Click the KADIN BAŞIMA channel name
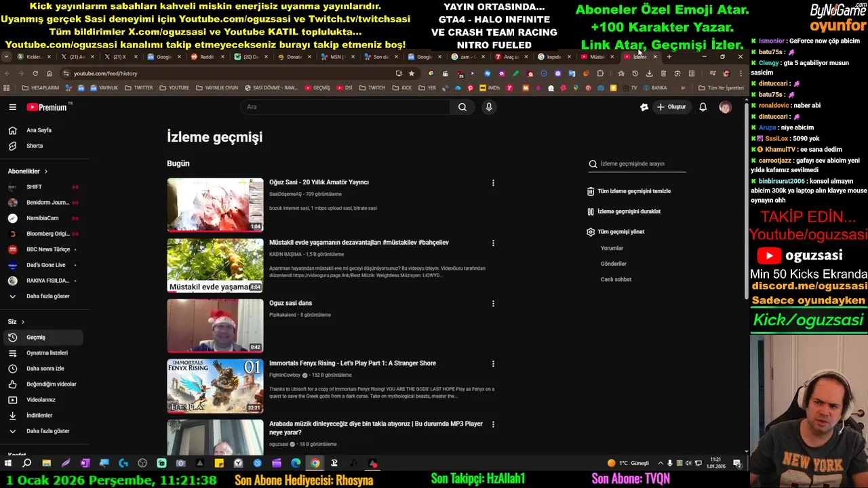 coord(285,254)
